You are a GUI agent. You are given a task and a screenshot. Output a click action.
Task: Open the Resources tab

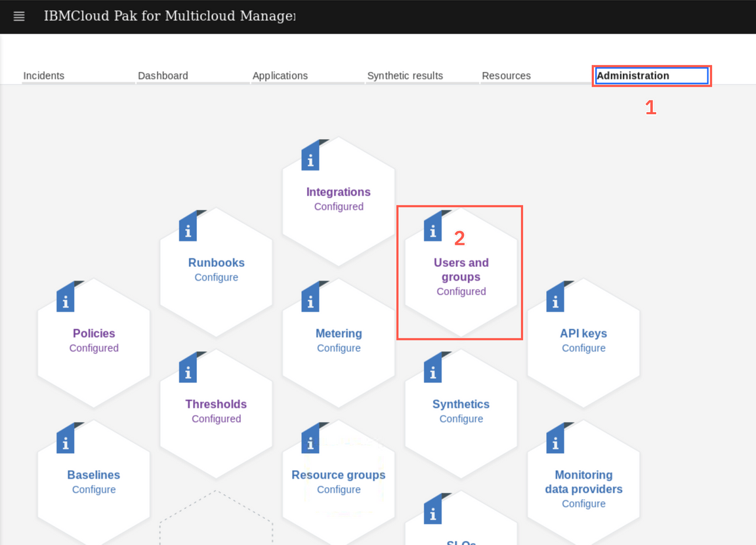pyautogui.click(x=506, y=75)
